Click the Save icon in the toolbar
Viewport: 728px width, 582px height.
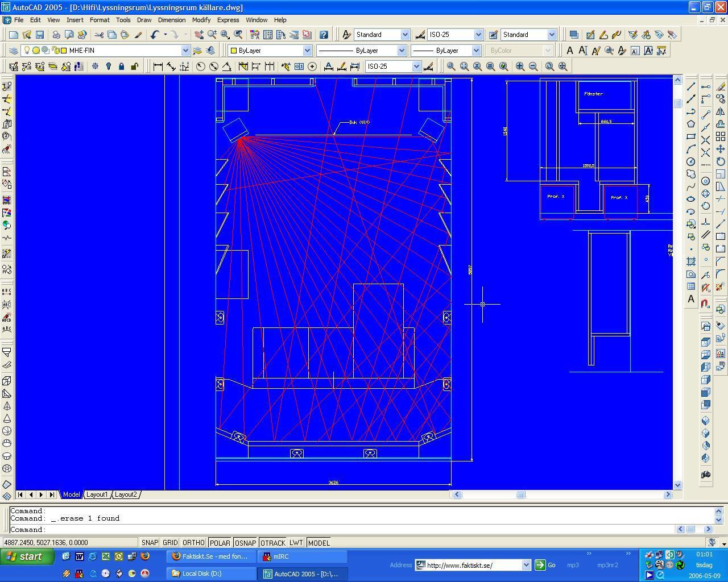[x=39, y=35]
